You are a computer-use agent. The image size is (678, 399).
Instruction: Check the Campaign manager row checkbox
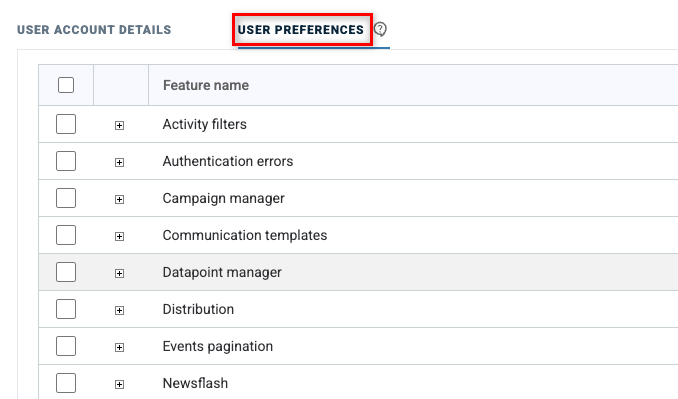pos(66,198)
